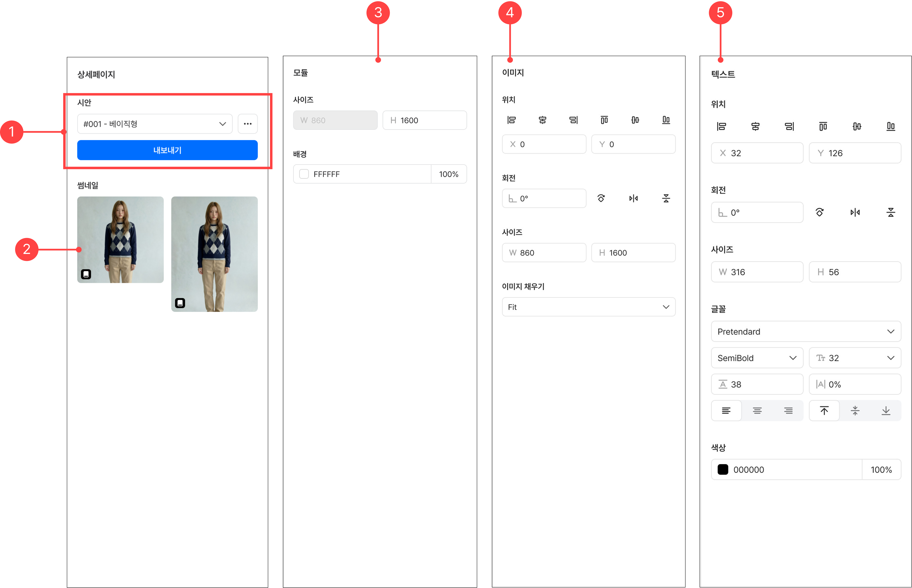Click the 텍스트 rotation angle field
Screen dimensions: 912x588
tap(757, 212)
